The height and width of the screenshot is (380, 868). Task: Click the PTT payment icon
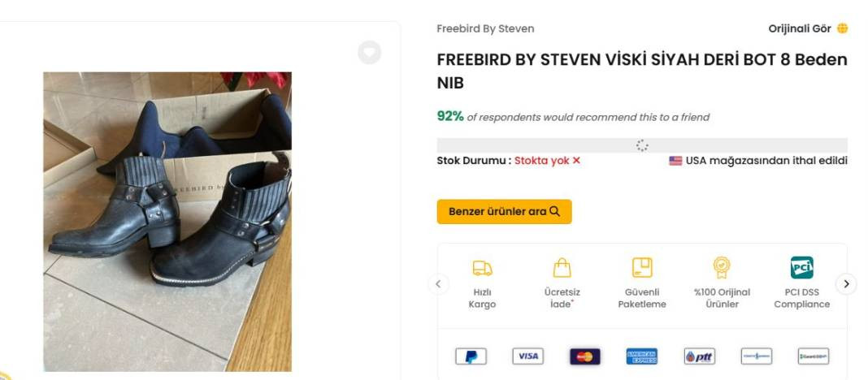pyautogui.click(x=699, y=356)
